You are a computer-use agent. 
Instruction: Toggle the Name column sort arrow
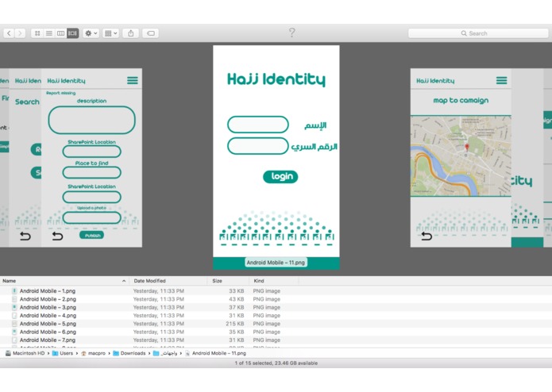(124, 281)
